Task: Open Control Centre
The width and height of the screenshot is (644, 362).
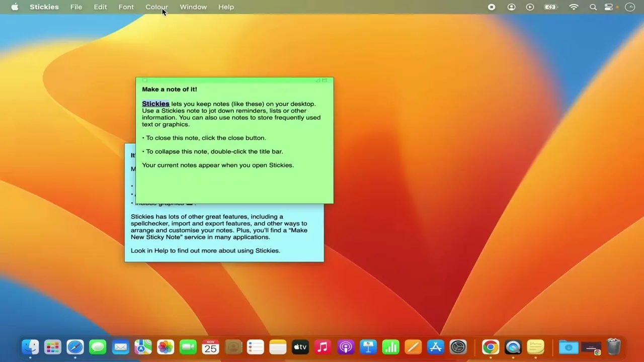Action: (609, 7)
